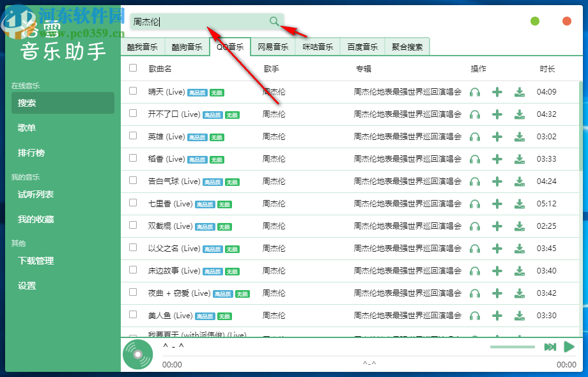Check the checkbox for 双截棍 (Live)
This screenshot has height=377, width=588.
[133, 226]
